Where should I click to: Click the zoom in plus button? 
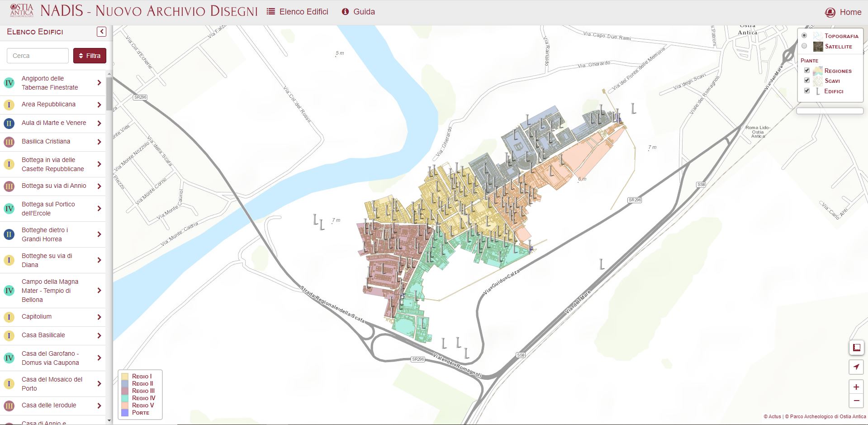[856, 387]
